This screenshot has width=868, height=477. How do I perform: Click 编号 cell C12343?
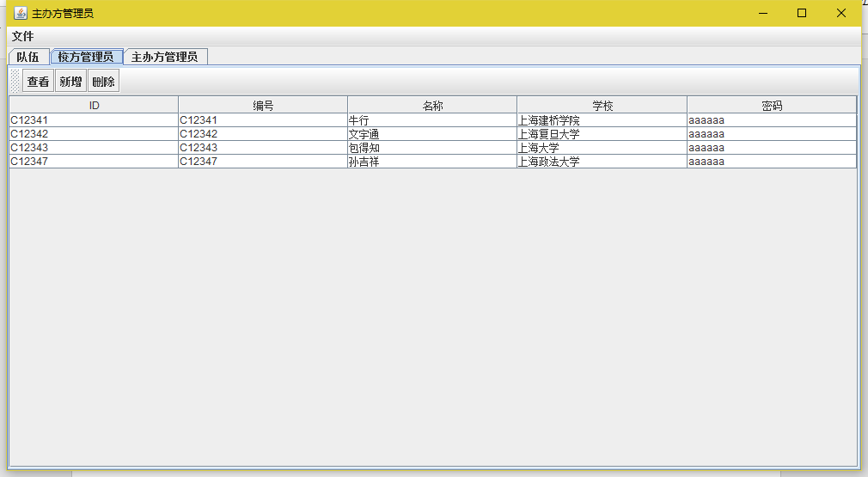(x=263, y=148)
